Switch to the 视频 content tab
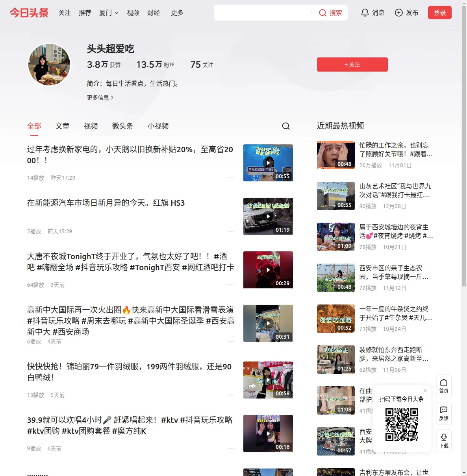The width and height of the screenshot is (467, 476). [91, 126]
